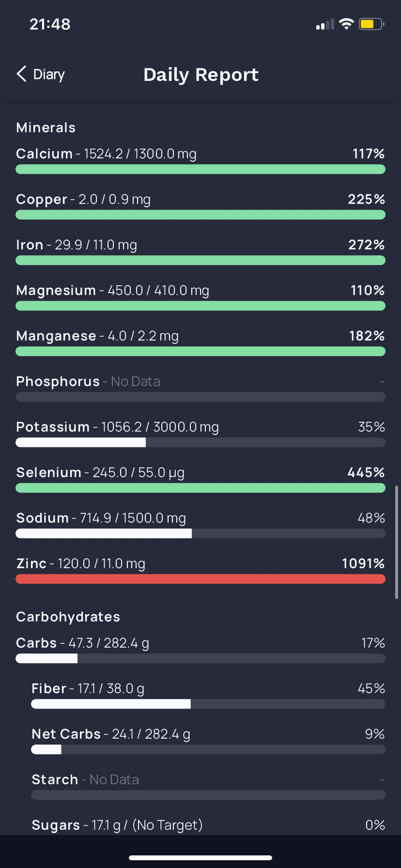This screenshot has height=868, width=401.
Task: Tap the back chevron icon
Action: [x=21, y=74]
